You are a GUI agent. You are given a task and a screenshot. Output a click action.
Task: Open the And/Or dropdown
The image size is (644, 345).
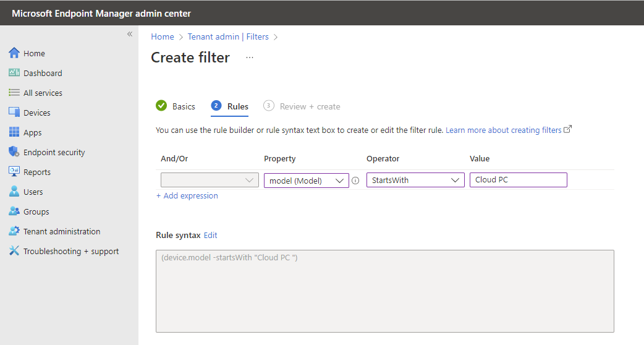(210, 180)
